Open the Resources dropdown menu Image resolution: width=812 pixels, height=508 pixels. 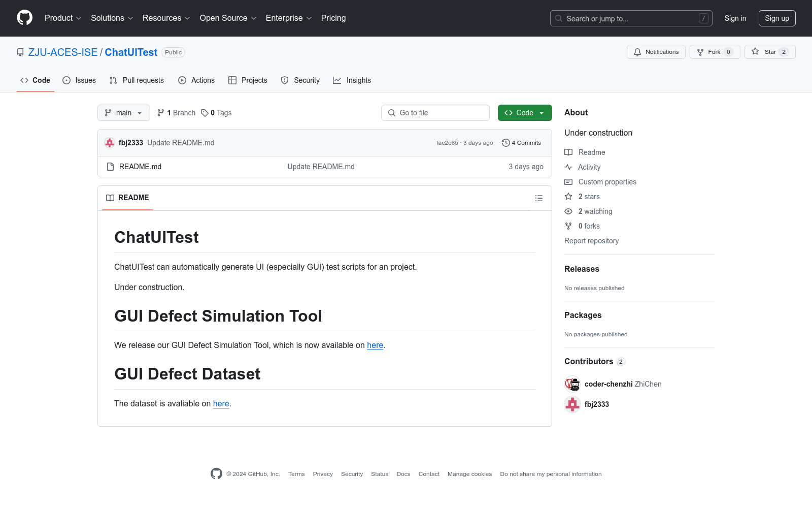(166, 18)
